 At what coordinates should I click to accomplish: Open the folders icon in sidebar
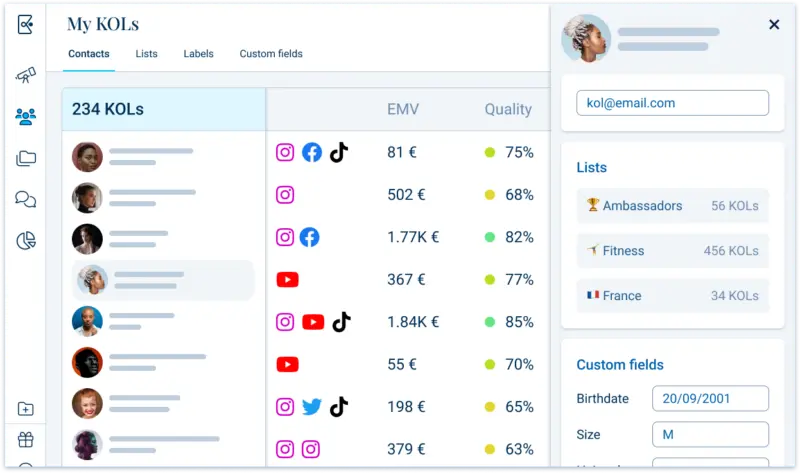click(26, 158)
